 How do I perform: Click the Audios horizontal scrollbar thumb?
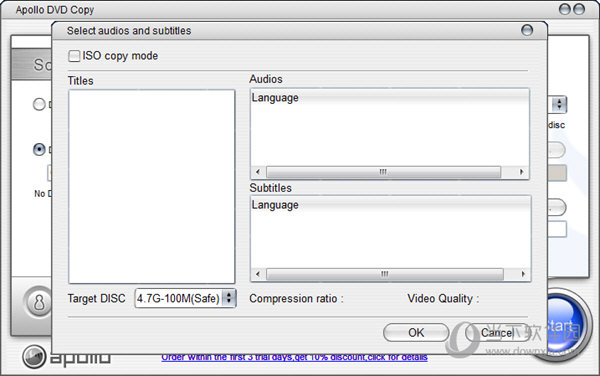pyautogui.click(x=383, y=172)
